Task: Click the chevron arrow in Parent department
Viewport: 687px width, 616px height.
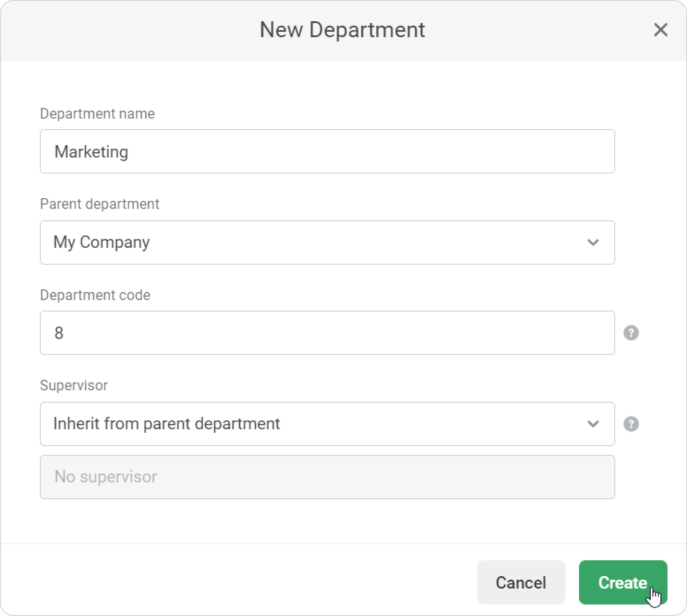Action: tap(593, 243)
